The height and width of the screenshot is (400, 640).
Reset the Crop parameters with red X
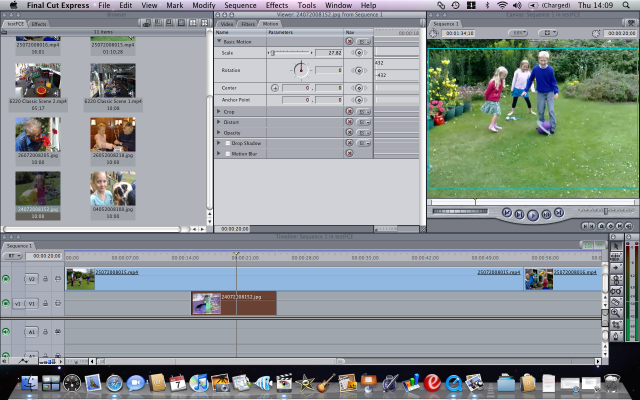[x=349, y=111]
